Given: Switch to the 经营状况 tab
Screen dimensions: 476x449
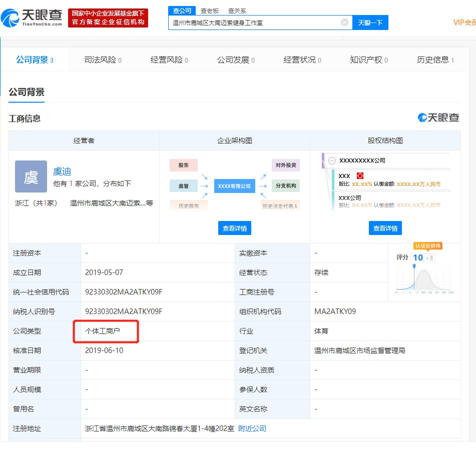Looking at the screenshot, I should [x=301, y=58].
